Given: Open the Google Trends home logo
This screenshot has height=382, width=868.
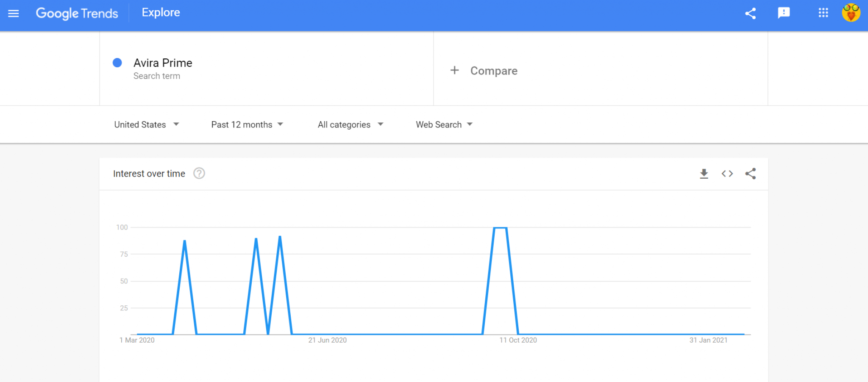Looking at the screenshot, I should click(x=77, y=14).
